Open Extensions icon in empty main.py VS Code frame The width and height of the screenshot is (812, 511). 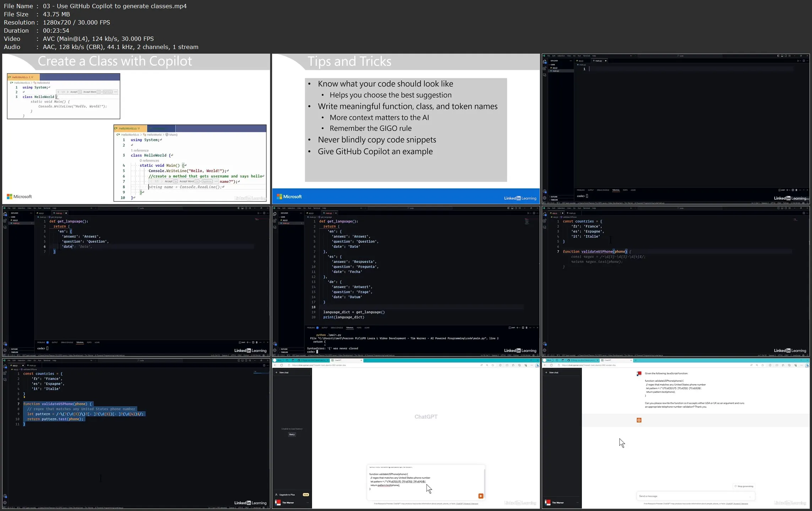point(545,68)
